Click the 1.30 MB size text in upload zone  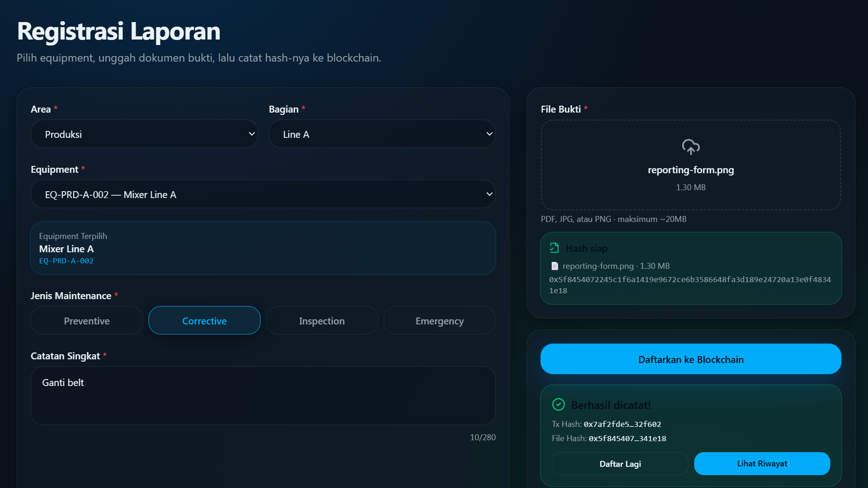pos(691,187)
